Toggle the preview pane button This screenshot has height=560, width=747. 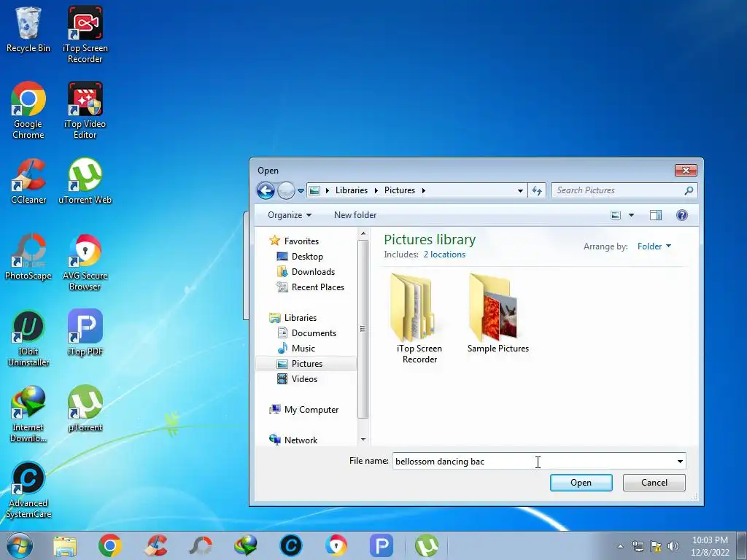656,215
